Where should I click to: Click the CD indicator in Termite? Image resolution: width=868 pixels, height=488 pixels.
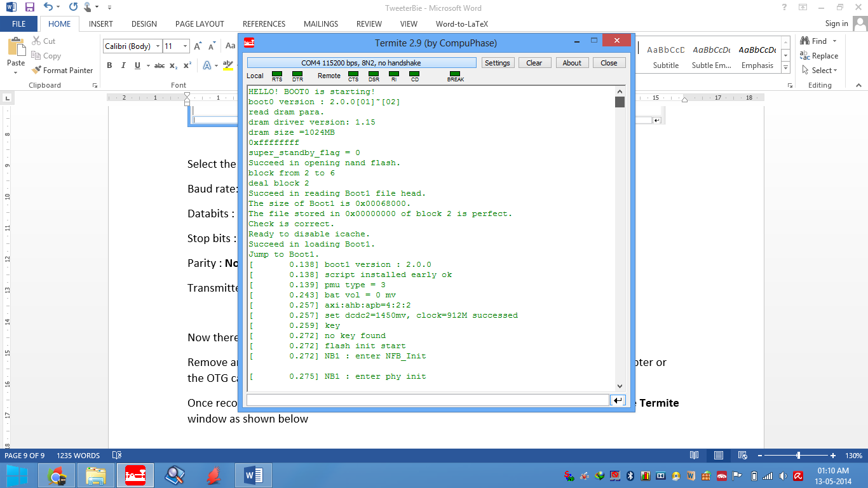(414, 74)
